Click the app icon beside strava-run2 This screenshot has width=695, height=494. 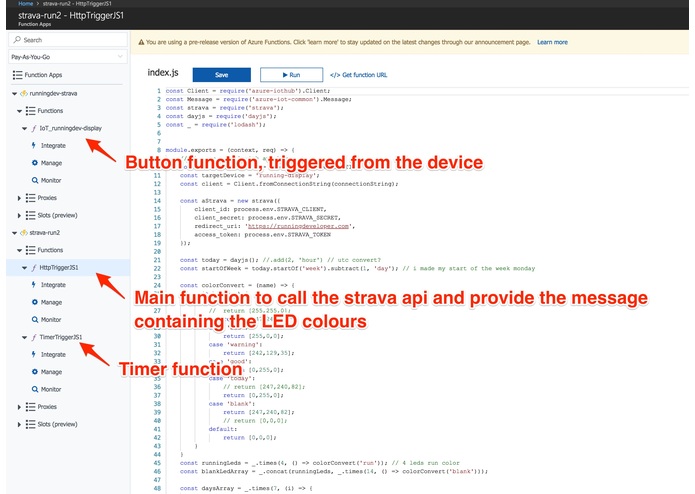(x=24, y=233)
